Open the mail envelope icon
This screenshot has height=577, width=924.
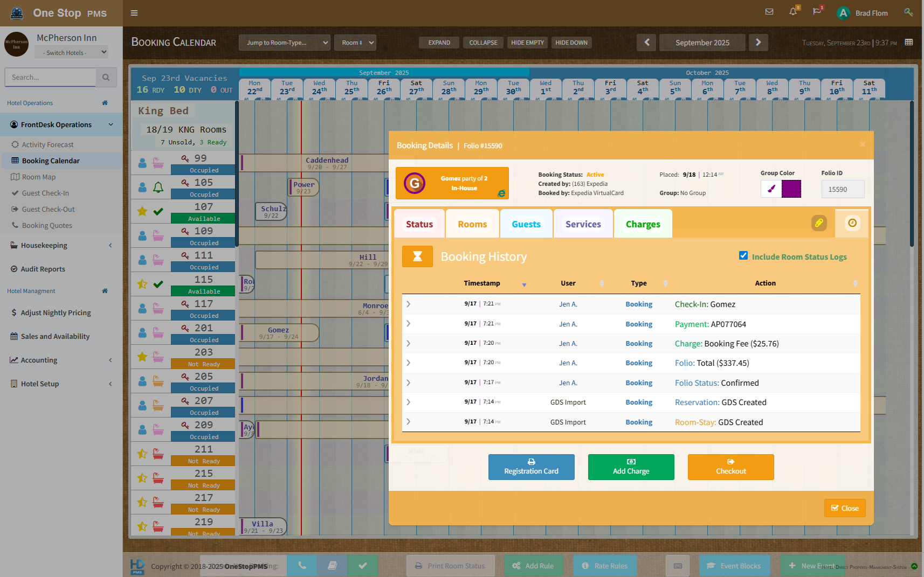click(769, 12)
